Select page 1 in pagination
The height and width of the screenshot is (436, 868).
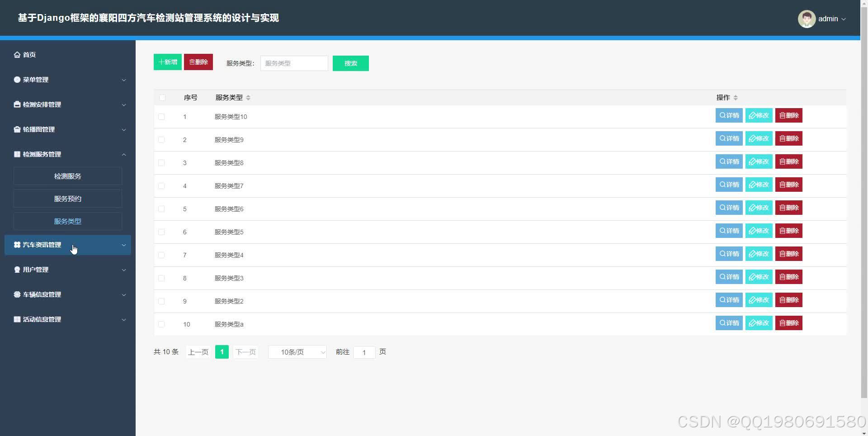coord(222,352)
